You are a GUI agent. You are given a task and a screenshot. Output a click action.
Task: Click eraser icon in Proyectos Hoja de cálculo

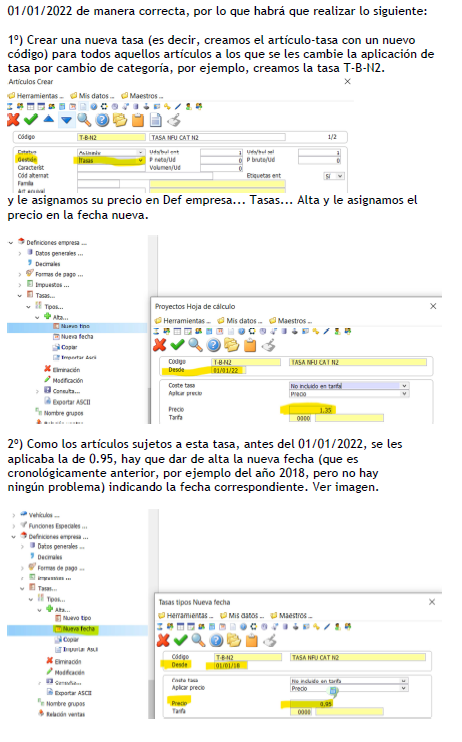268,345
